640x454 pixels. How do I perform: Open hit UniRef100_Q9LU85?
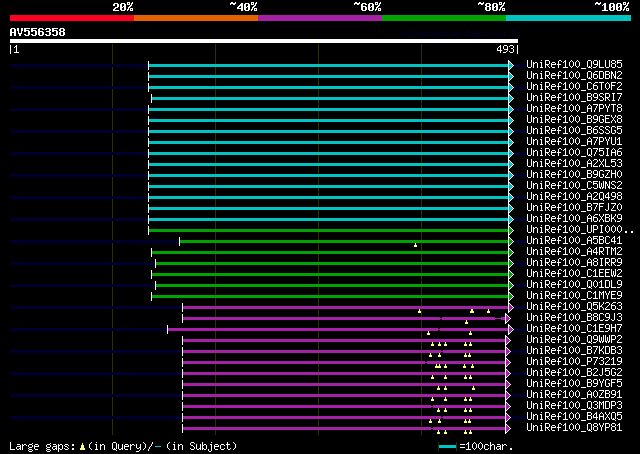coord(574,65)
